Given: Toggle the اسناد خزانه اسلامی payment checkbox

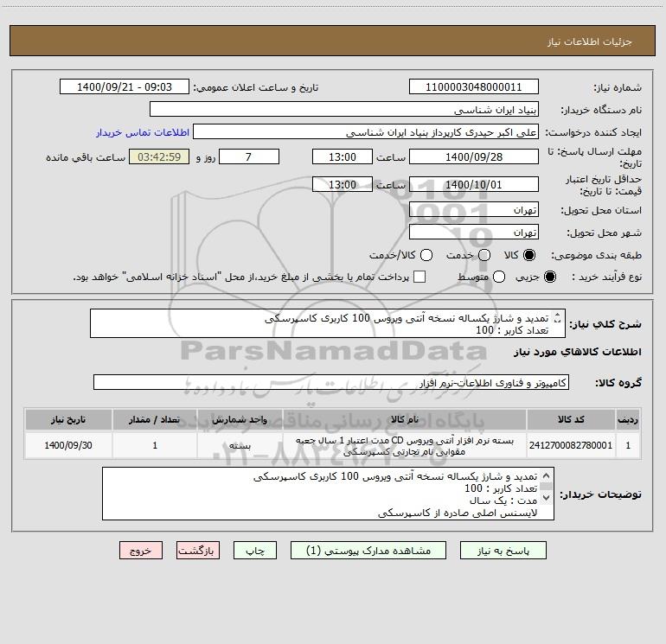Looking at the screenshot, I should 419,277.
